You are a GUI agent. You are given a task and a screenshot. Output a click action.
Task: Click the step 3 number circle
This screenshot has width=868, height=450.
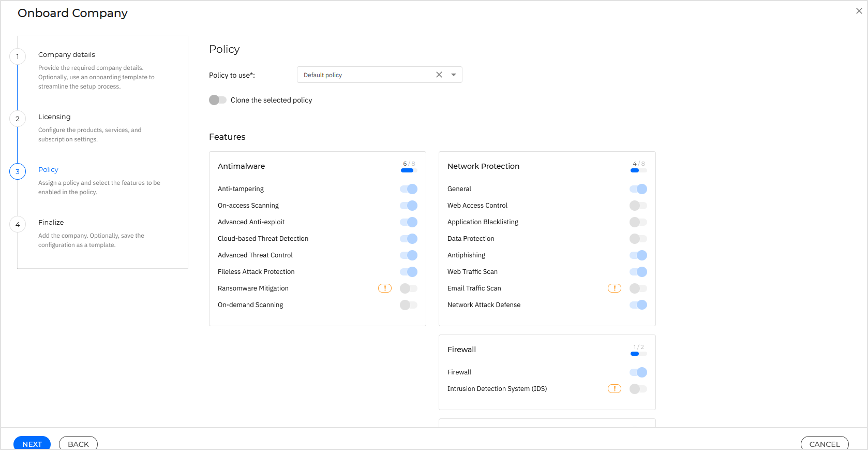point(18,171)
